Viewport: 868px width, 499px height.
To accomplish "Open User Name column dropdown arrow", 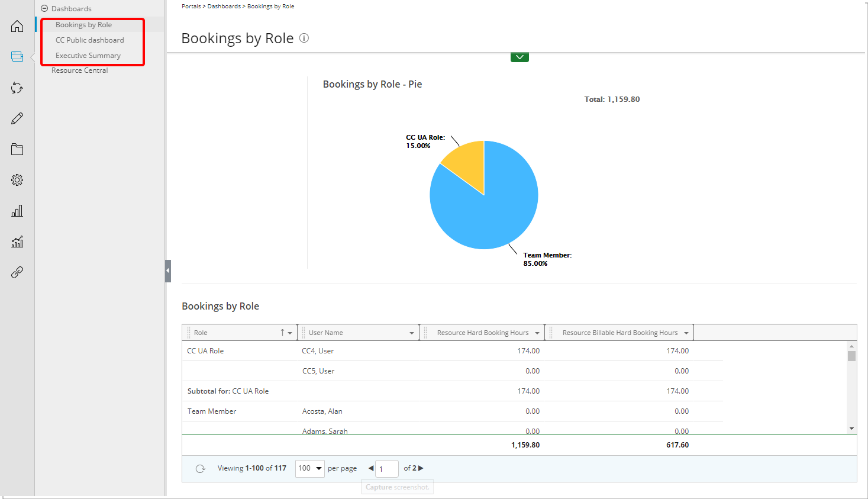I will click(x=412, y=333).
